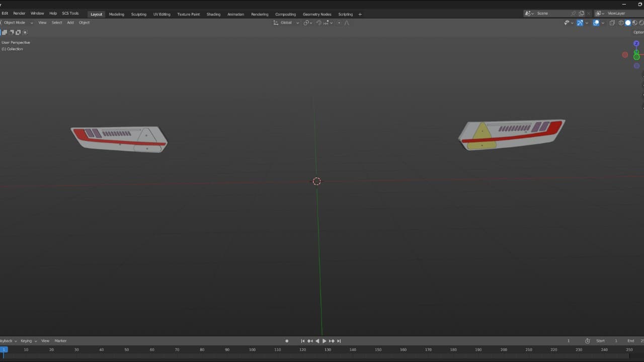Open snapping options dropdown

[328, 23]
